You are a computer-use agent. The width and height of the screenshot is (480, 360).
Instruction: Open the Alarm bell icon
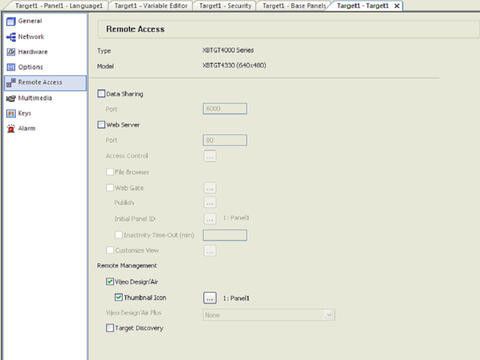click(11, 129)
